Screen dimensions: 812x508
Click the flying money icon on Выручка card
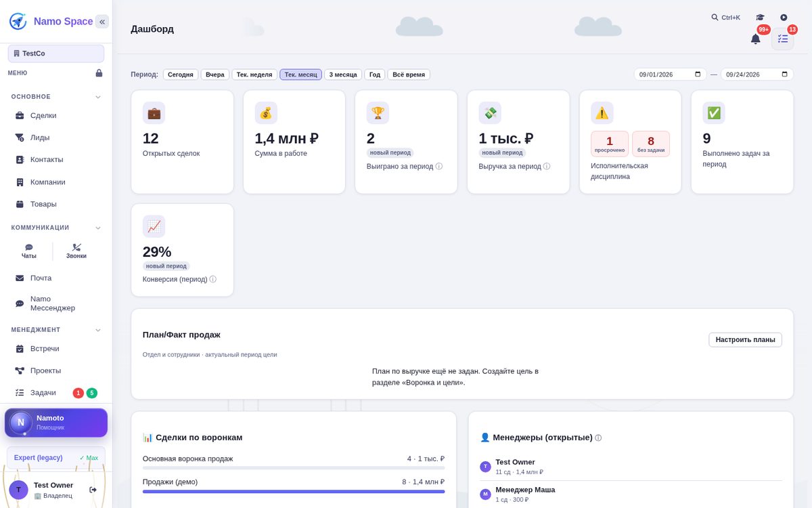[490, 113]
